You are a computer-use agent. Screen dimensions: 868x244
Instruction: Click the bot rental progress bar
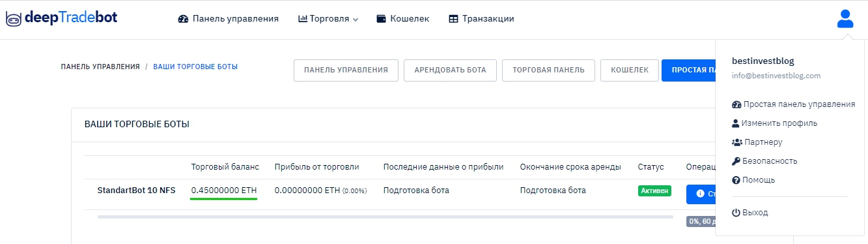coord(385,217)
